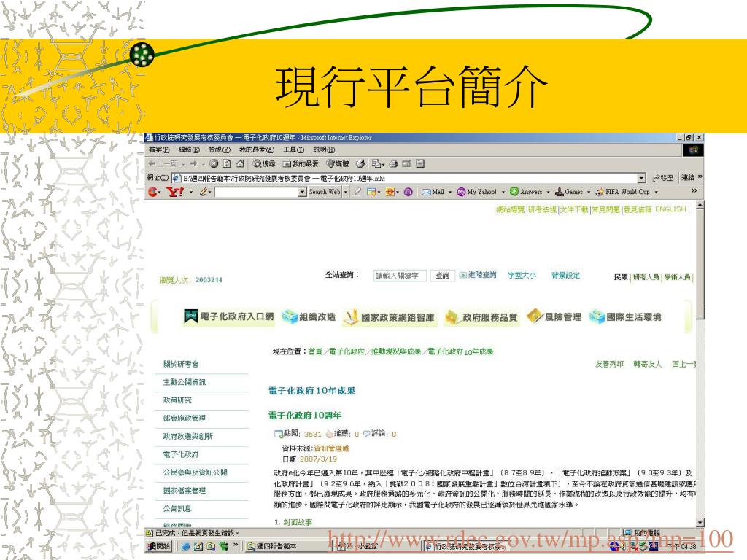Click the 字型大小 font size link
Viewport: 747px width, 560px height.
point(522,275)
